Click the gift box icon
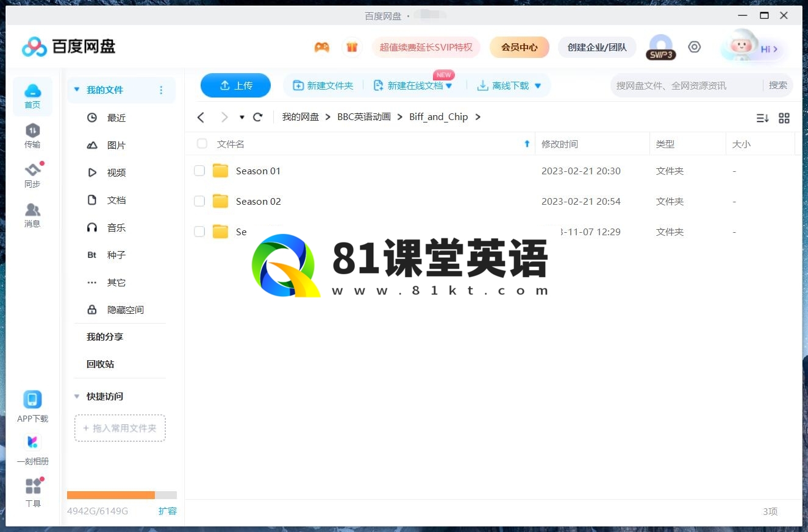The image size is (808, 532). (352, 47)
